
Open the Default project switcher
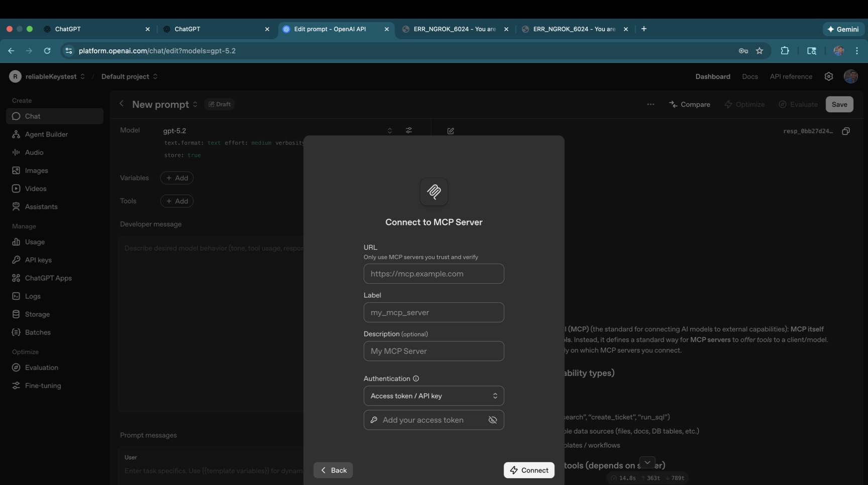(x=130, y=76)
